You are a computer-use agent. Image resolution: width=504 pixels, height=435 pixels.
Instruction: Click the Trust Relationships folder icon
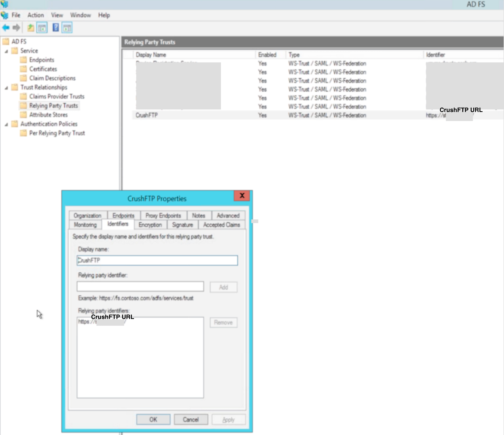tap(15, 87)
